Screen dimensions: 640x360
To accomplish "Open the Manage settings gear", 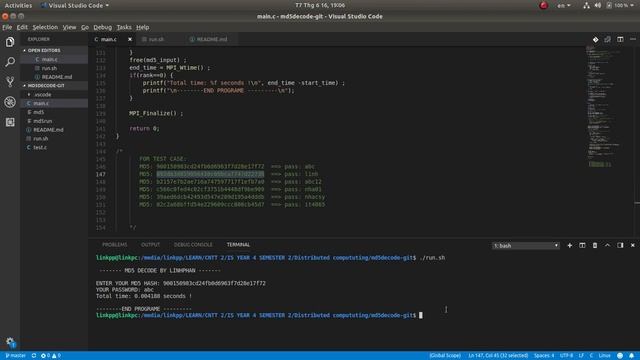I will (10, 342).
